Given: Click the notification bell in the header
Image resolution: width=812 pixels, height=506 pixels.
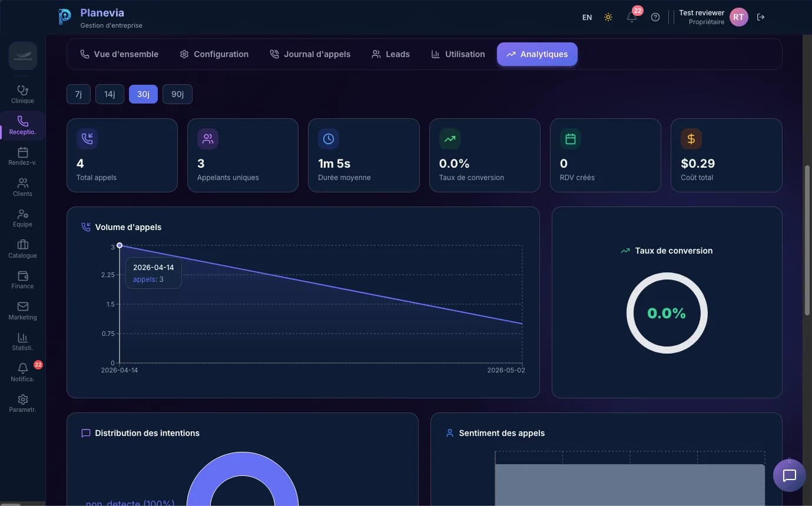Looking at the screenshot, I should [632, 17].
